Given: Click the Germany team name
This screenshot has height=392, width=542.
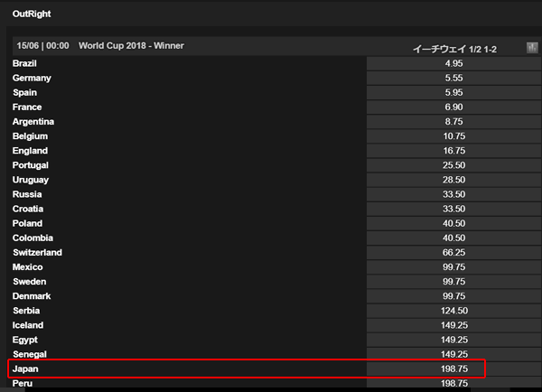Looking at the screenshot, I should tap(32, 78).
